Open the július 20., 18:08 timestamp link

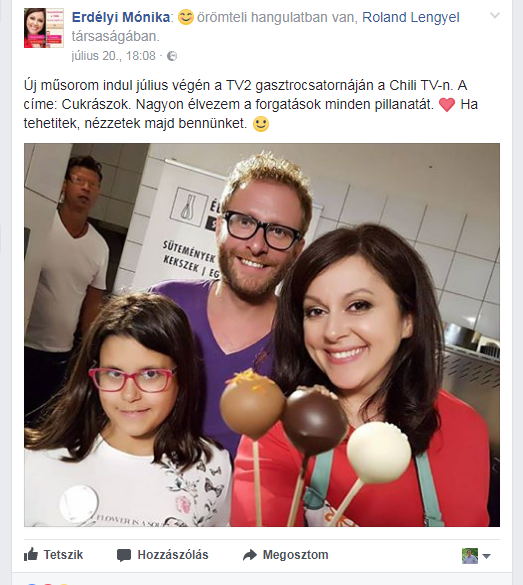click(x=113, y=56)
